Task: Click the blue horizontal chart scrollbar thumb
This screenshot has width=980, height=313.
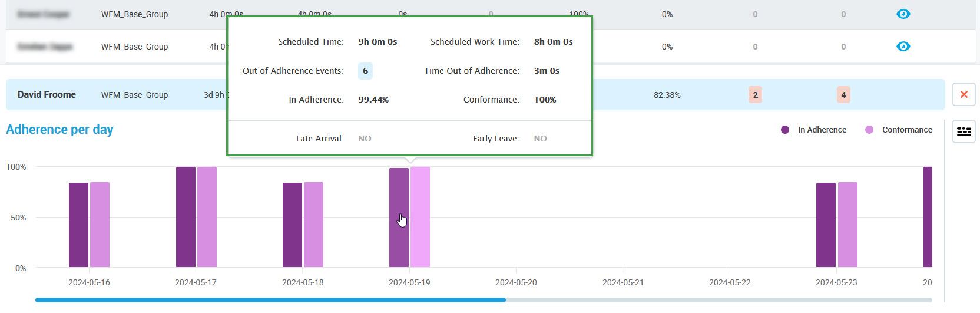Action: (270, 300)
